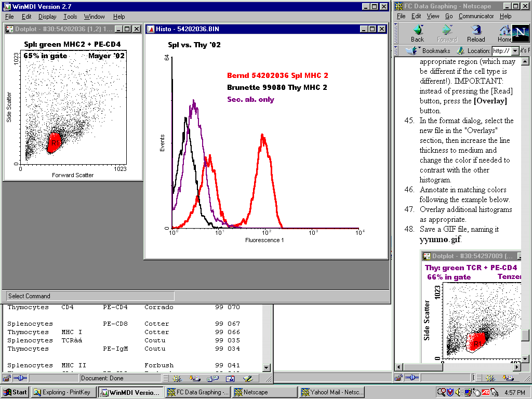The width and height of the screenshot is (532, 399).
Task: Click the red R1 gate in dotplot
Action: click(x=54, y=143)
